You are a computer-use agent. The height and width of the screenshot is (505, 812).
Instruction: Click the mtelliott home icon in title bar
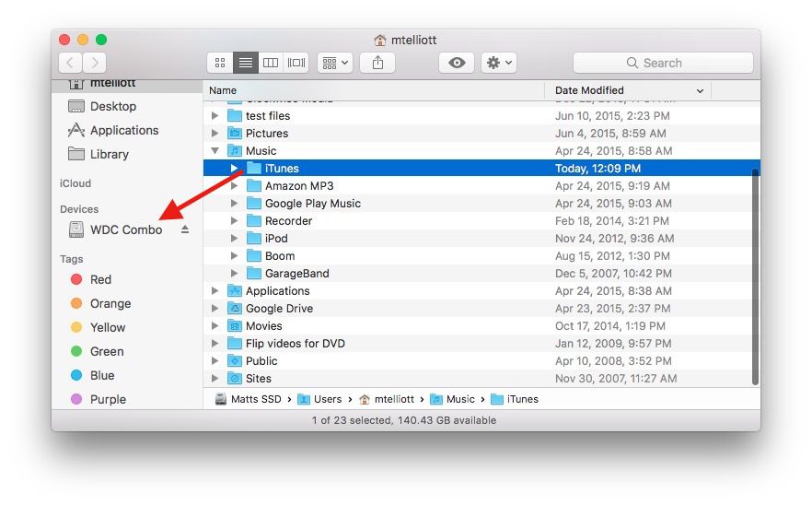(x=380, y=40)
